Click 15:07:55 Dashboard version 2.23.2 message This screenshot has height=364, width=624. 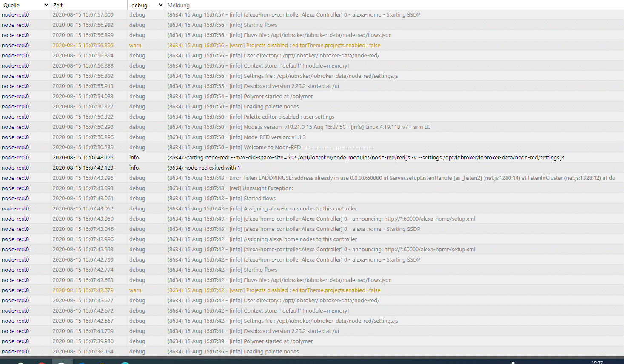[253, 86]
